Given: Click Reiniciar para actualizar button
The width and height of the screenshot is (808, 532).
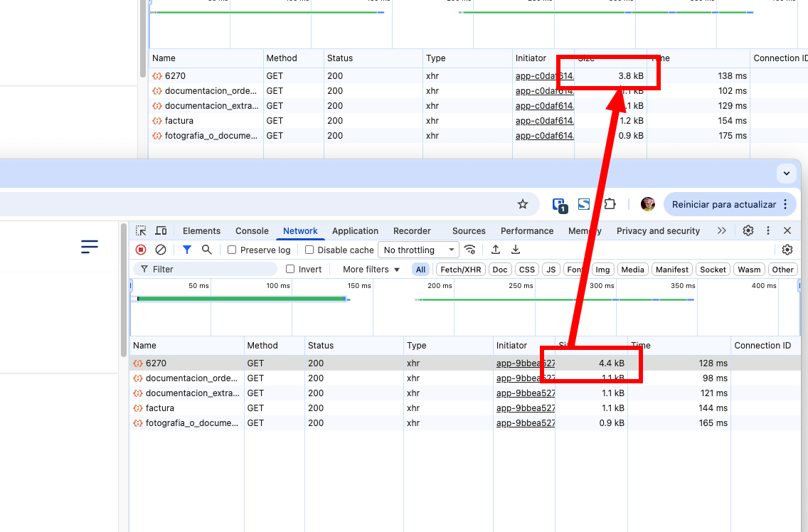Looking at the screenshot, I should click(x=724, y=204).
